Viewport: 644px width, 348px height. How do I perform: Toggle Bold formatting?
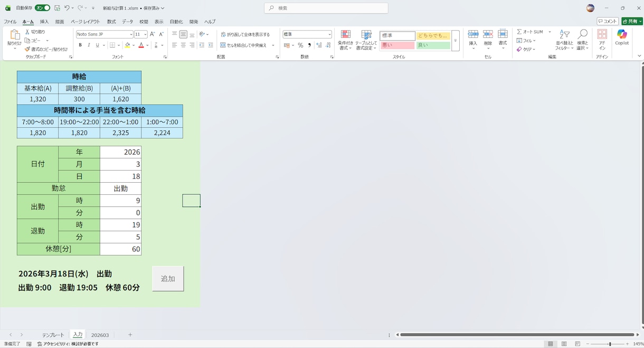[x=80, y=45]
